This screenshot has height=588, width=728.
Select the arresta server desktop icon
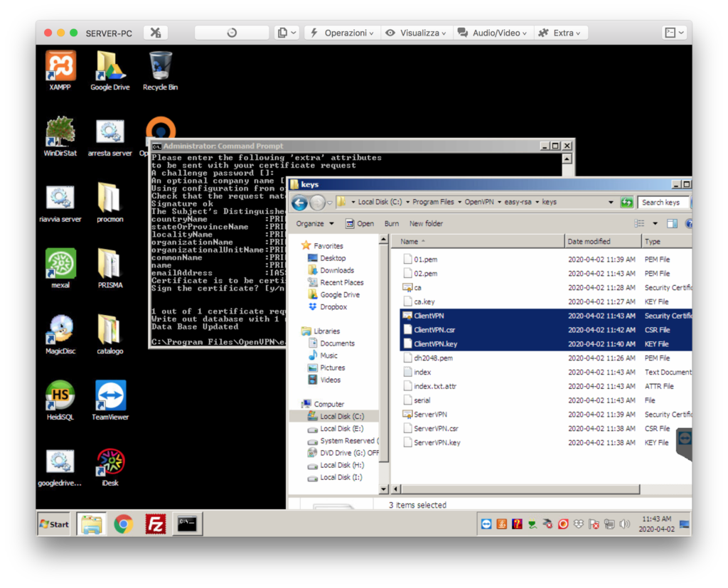(109, 137)
